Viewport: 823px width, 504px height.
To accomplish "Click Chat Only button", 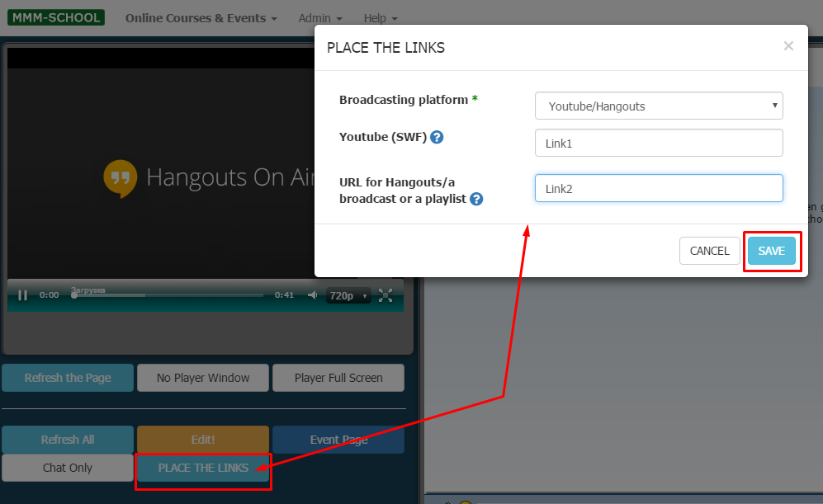I will click(68, 467).
